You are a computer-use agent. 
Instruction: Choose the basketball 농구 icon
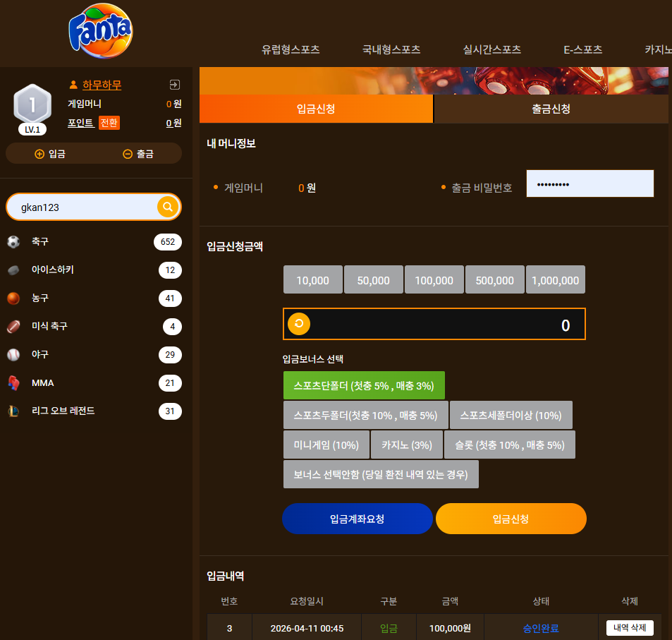(x=13, y=298)
